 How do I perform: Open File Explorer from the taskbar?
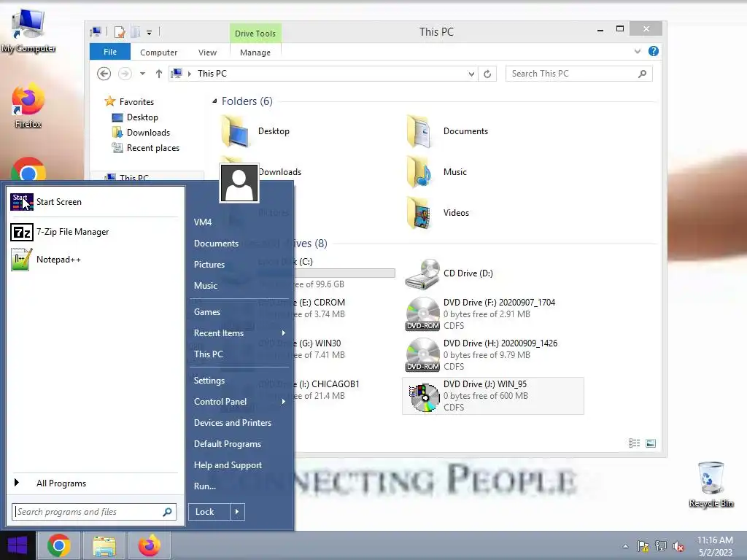pyautogui.click(x=104, y=545)
